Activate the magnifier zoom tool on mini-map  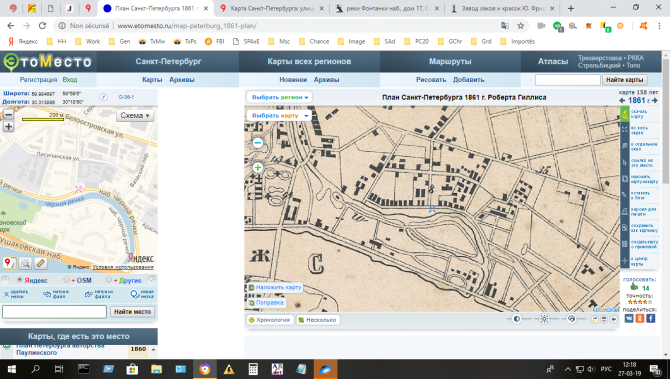(x=25, y=263)
